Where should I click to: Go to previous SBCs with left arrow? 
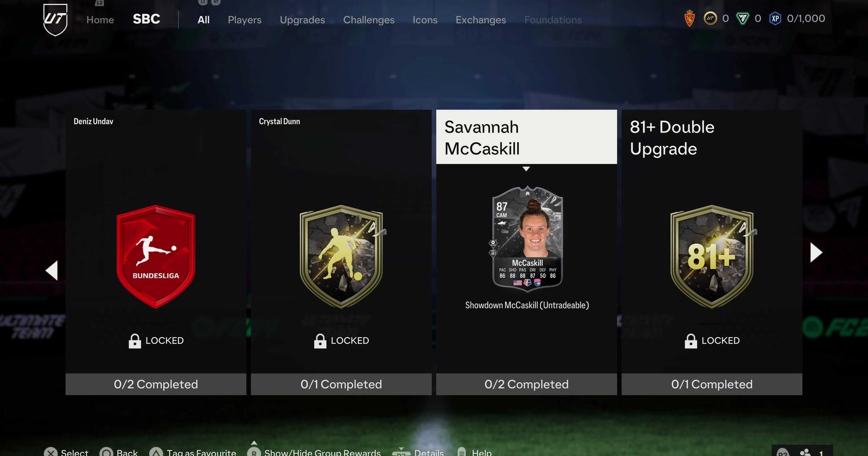click(52, 270)
